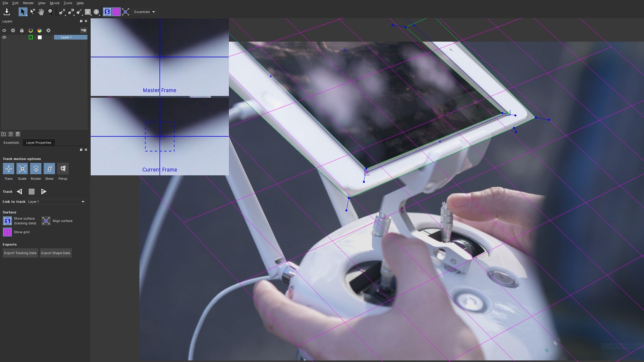Select the Pan hand tool

tap(41, 12)
